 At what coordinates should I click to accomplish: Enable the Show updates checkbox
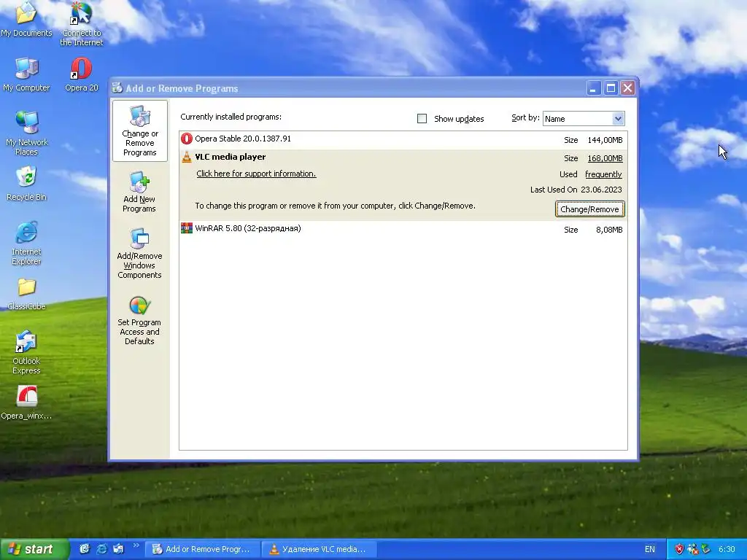[x=422, y=119]
